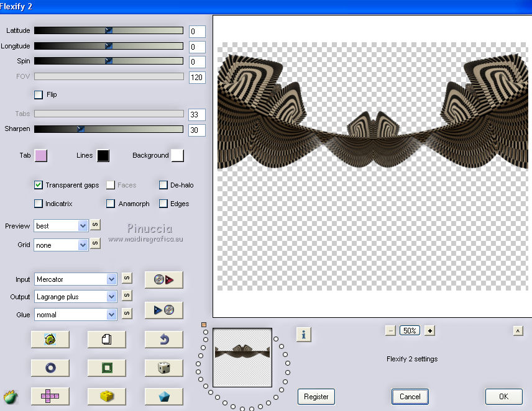Click the Tabs value field showing 33

click(x=197, y=114)
